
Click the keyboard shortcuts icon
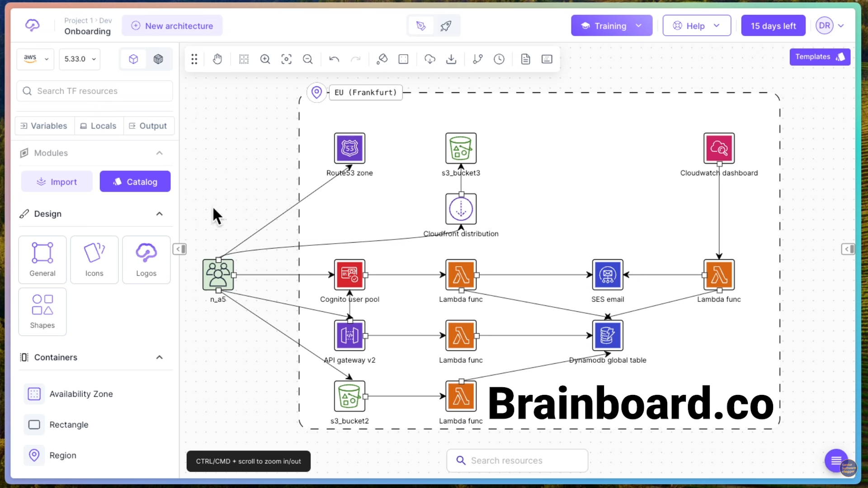tap(547, 59)
